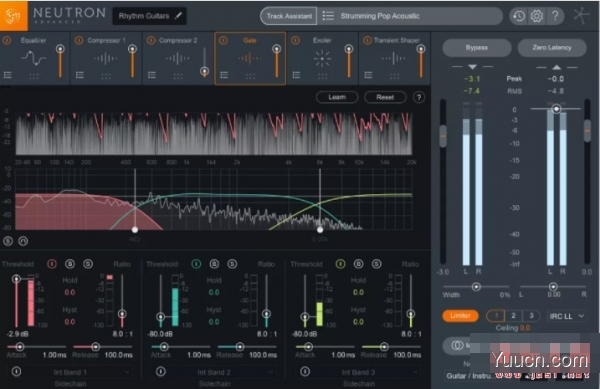Toggle band 2 teal power button

[196, 264]
